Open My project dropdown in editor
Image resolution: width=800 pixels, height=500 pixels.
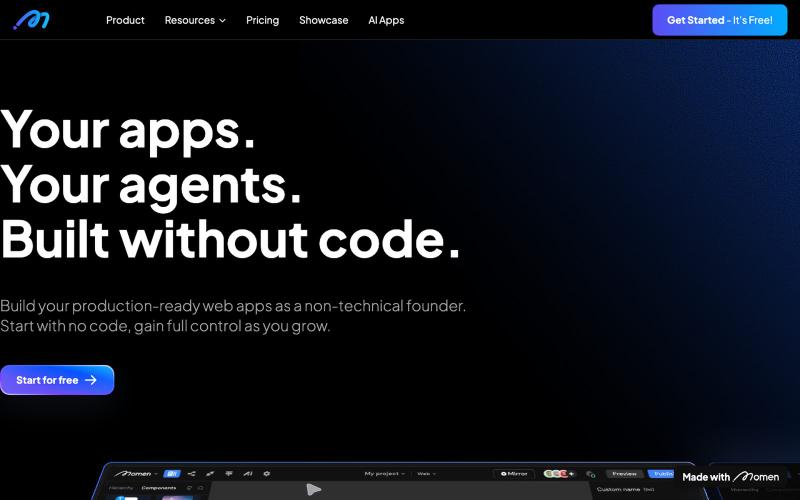tap(385, 474)
